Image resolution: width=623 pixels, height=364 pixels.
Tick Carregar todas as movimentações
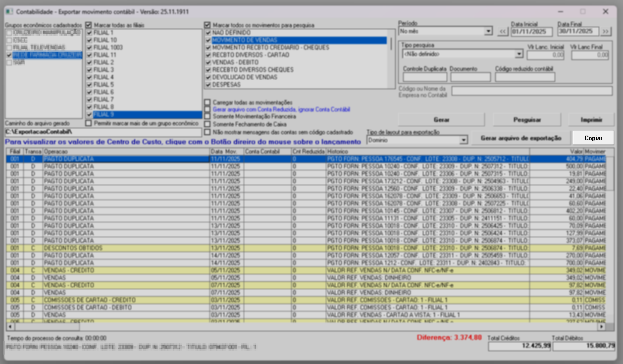coord(208,102)
